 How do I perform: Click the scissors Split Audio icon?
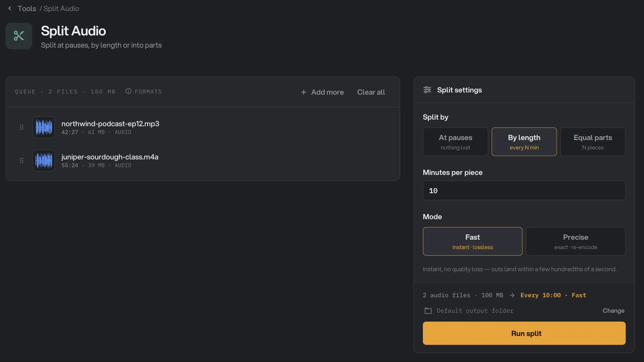pyautogui.click(x=19, y=36)
